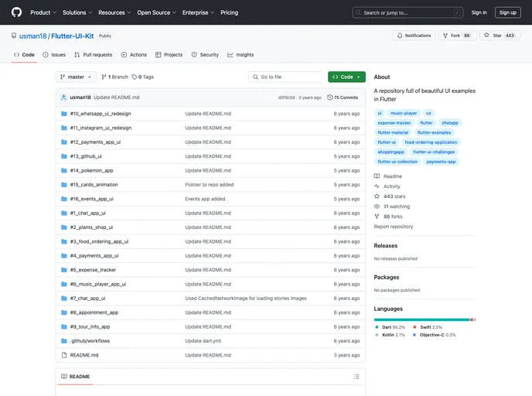The height and width of the screenshot is (396, 532).
Task: Click folder icon of #16_events_app_ui
Action: (63, 199)
